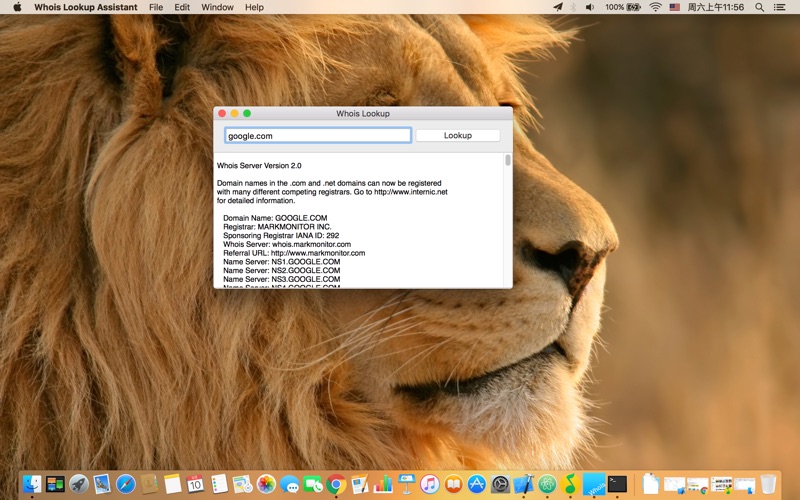Open Safari from the Dock
Image resolution: width=800 pixels, height=500 pixels.
[x=126, y=484]
